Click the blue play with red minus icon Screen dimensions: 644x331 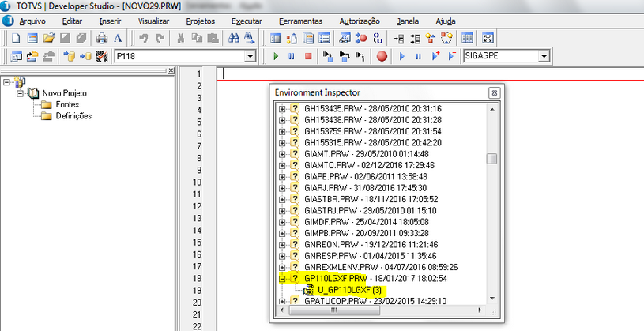click(452, 56)
